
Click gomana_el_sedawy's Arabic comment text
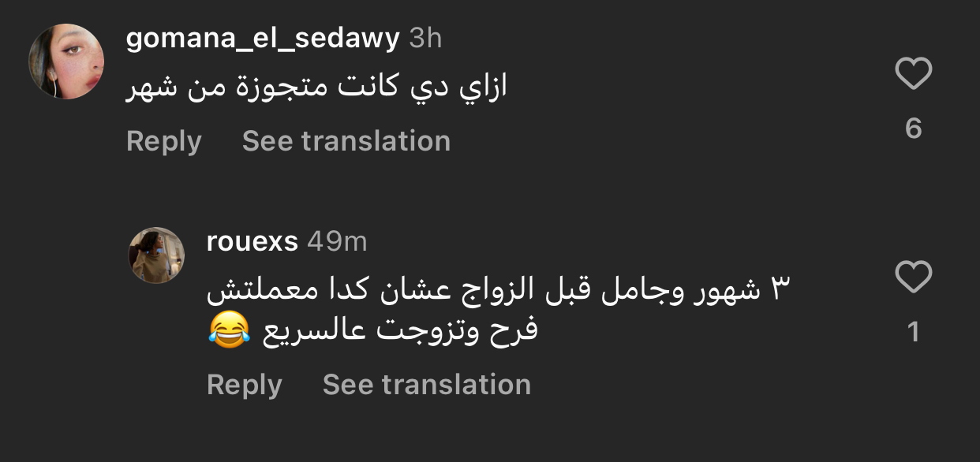coord(316,88)
